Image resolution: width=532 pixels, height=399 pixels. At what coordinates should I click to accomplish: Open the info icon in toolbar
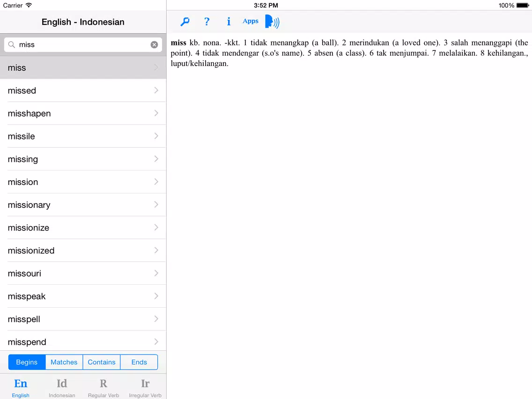click(229, 22)
